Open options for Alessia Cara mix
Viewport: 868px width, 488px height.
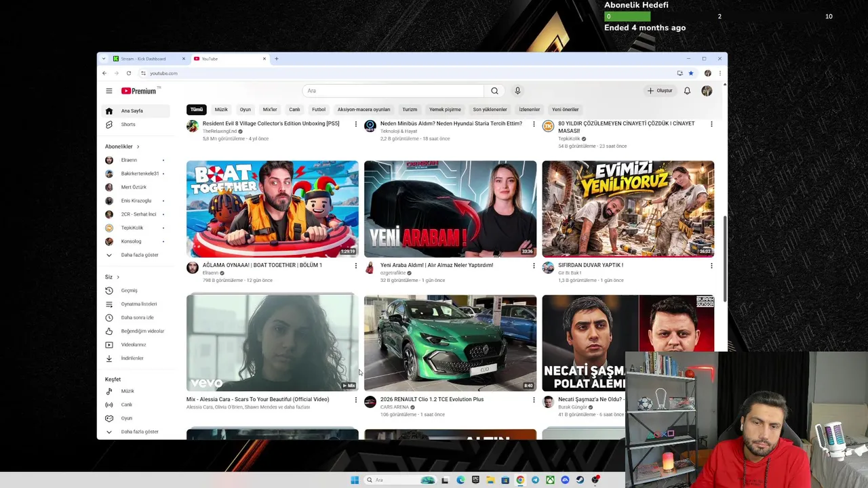pyautogui.click(x=355, y=400)
